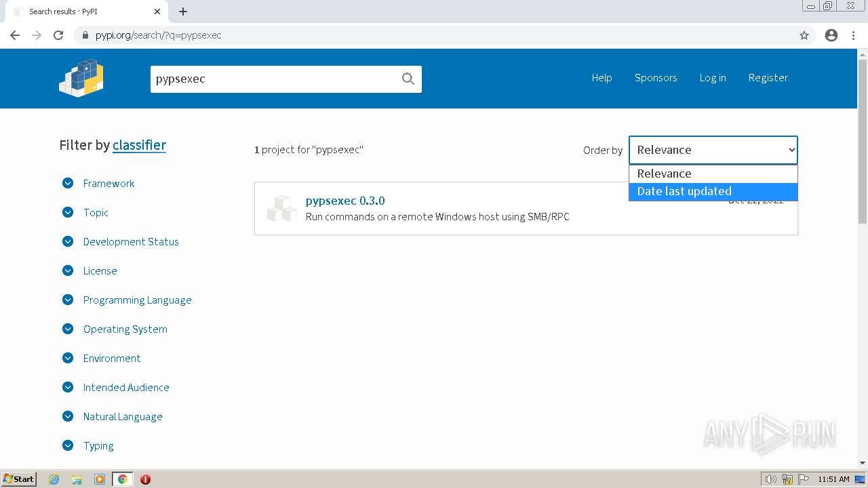Screen dimensions: 868x488
Task: Click the Chrome taskbar icon
Action: pos(122,479)
